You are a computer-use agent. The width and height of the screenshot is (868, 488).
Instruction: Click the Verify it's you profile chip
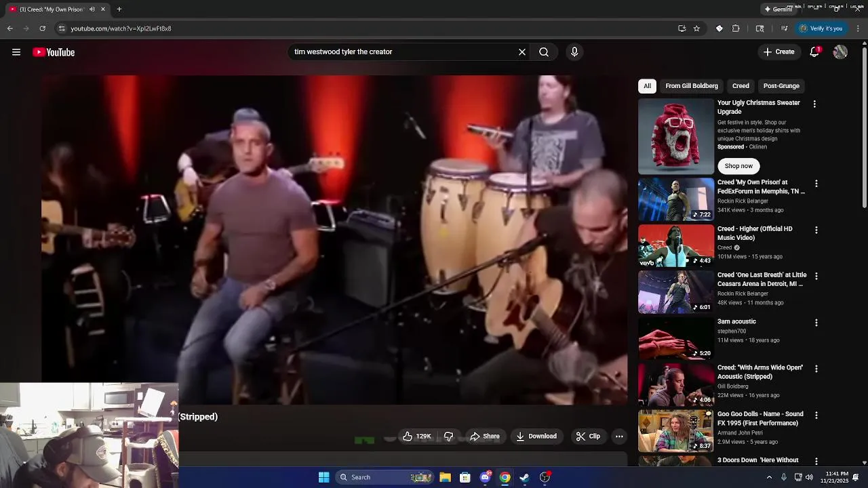coord(821,28)
